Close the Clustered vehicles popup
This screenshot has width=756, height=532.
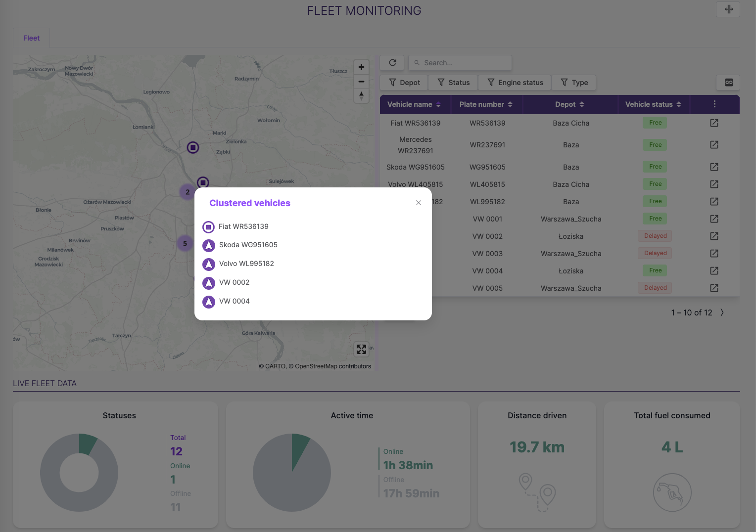[419, 203]
